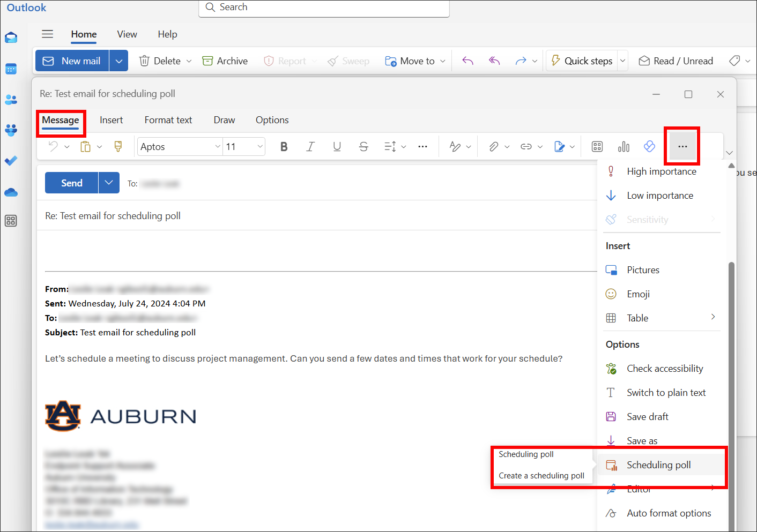The width and height of the screenshot is (757, 532).
Task: Switch to the Format text tab
Action: coord(168,120)
